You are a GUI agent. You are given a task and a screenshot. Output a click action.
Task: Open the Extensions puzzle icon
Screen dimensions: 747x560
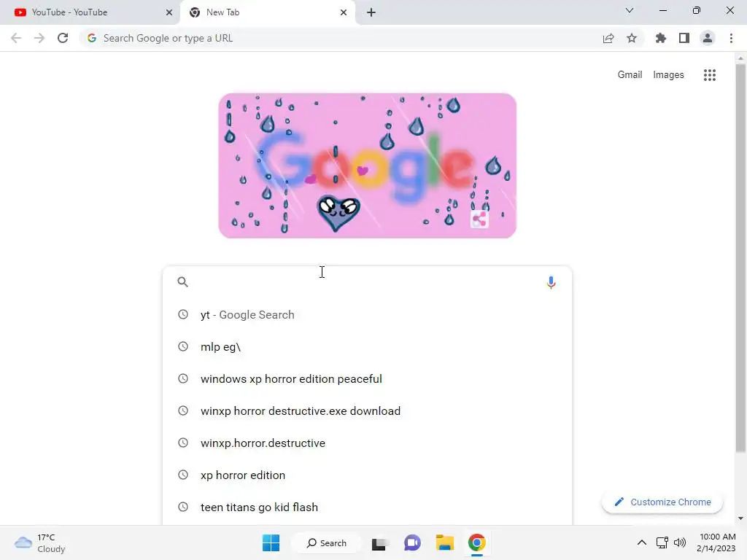click(x=661, y=38)
